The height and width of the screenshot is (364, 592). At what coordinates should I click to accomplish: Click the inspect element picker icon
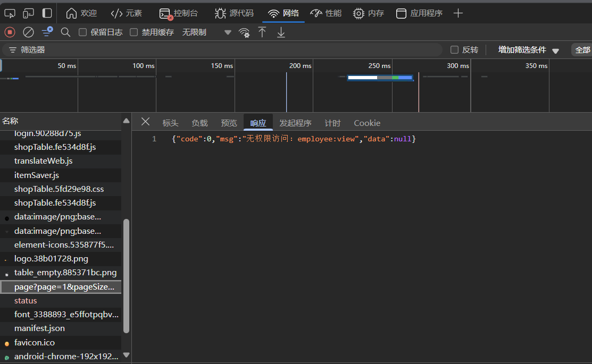coord(10,13)
